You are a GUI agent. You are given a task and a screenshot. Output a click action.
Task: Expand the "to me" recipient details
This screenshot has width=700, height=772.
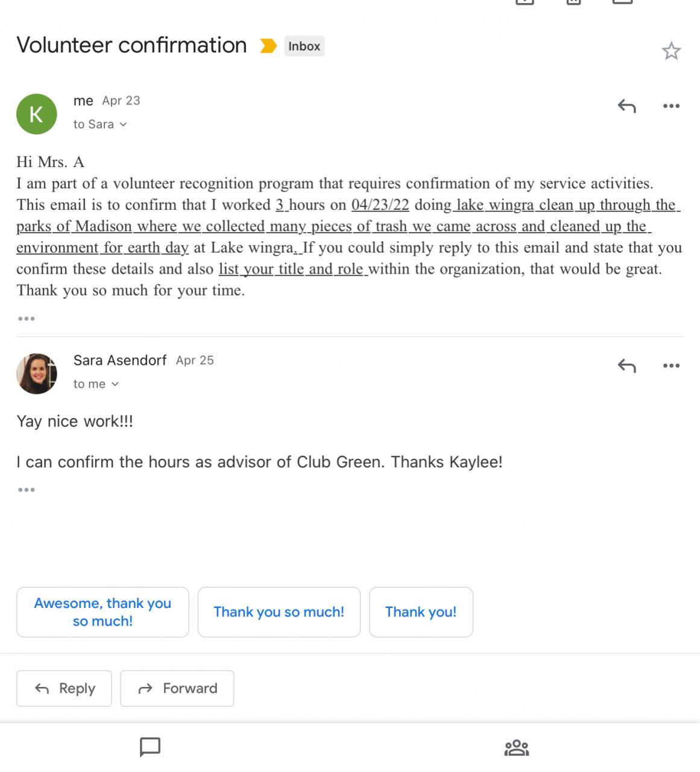[x=96, y=384]
